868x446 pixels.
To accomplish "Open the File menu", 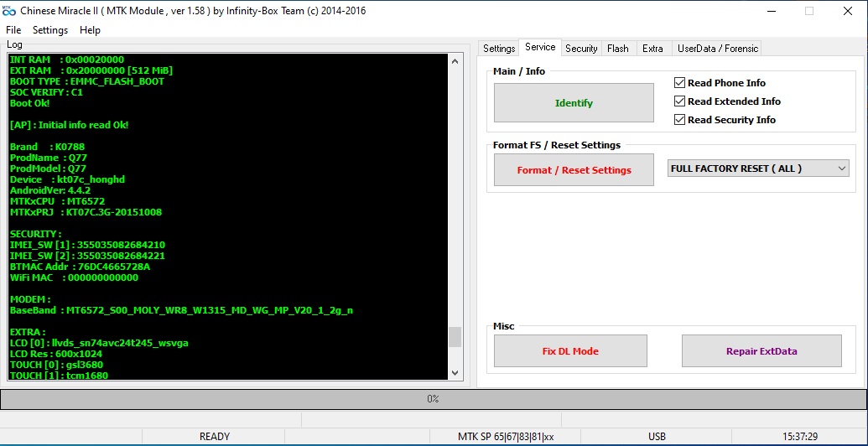I will pos(13,30).
